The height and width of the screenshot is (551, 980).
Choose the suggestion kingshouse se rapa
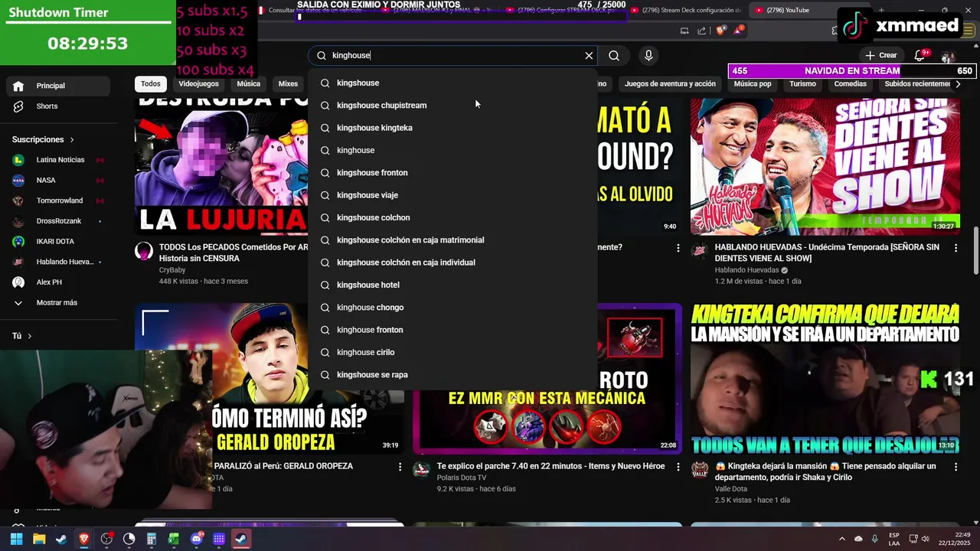(452, 375)
